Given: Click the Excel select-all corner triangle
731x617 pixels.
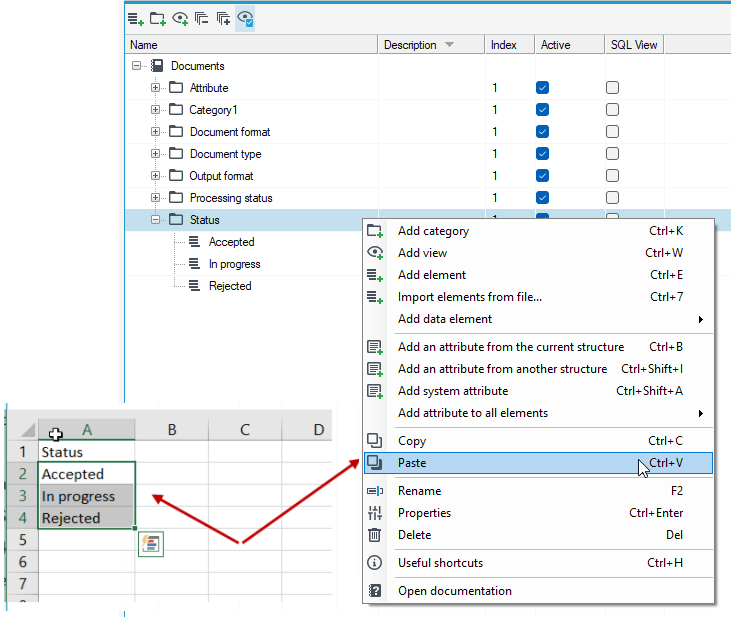Looking at the screenshot, I should click(28, 430).
